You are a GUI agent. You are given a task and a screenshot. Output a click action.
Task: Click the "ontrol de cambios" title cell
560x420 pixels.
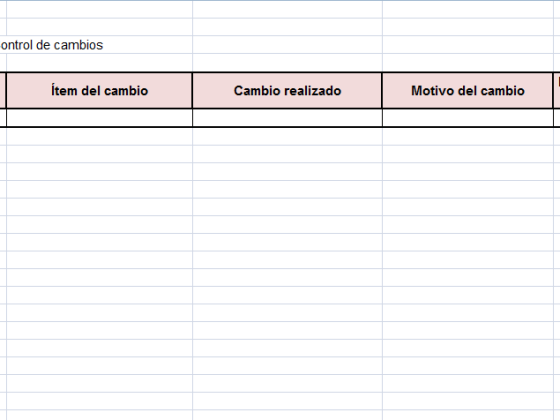pos(51,45)
